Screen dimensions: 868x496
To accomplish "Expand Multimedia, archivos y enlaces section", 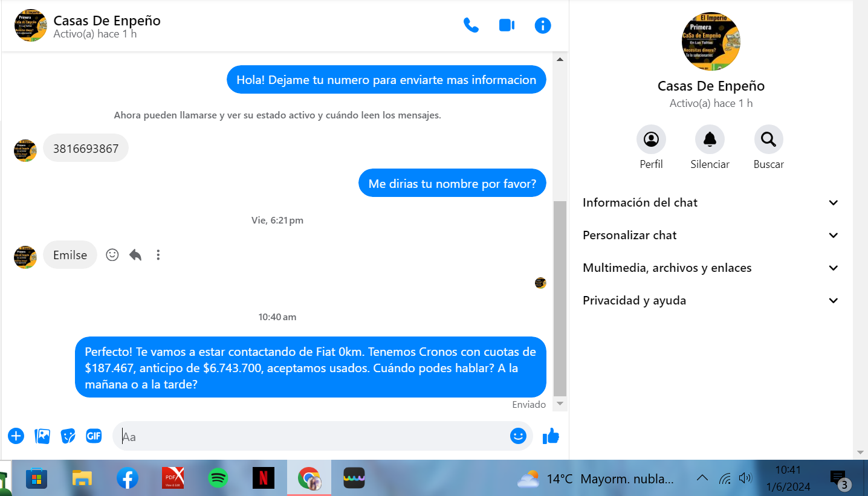I will pos(711,268).
